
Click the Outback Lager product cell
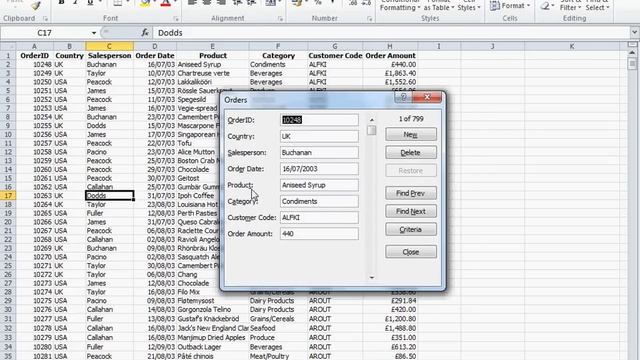(x=213, y=347)
